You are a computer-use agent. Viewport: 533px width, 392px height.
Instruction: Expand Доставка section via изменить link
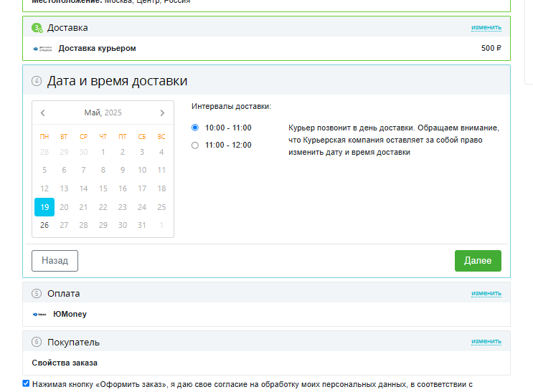(486, 28)
